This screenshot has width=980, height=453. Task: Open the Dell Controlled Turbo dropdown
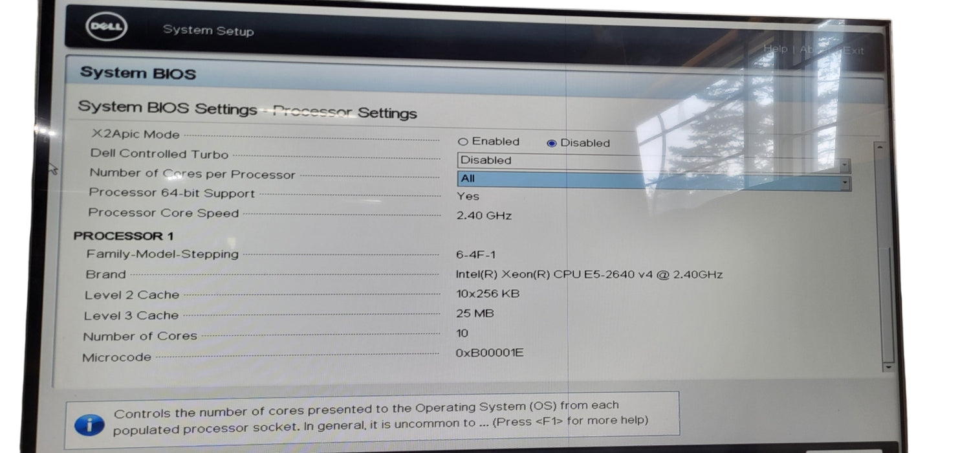pos(653,162)
